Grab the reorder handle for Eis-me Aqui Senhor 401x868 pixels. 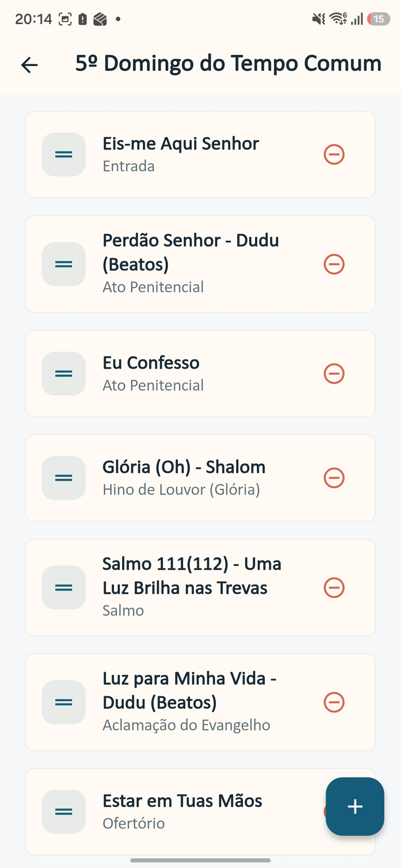63,154
